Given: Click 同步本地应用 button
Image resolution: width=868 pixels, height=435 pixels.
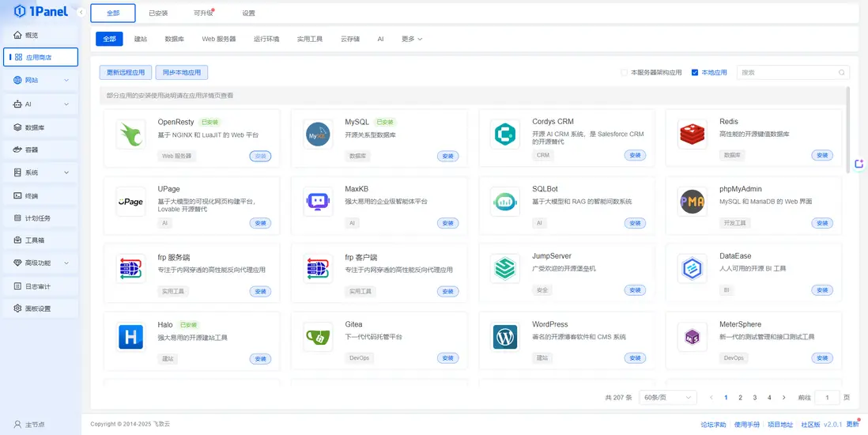Looking at the screenshot, I should 182,73.
